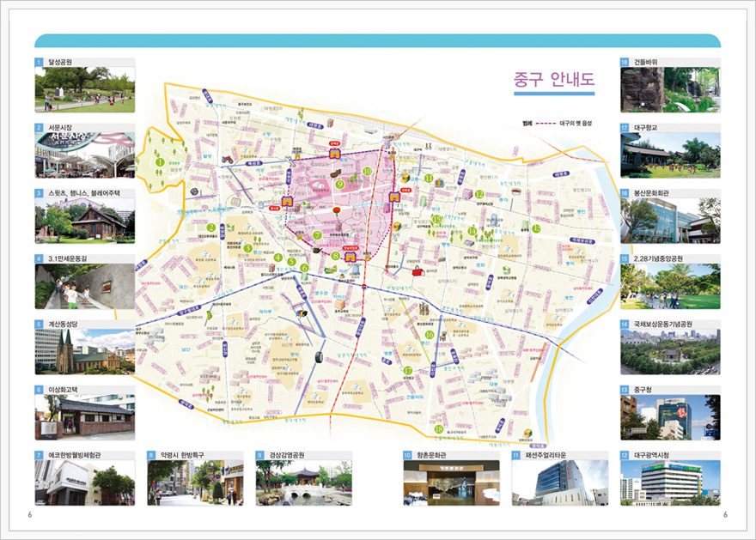This screenshot has height=540, width=756.
Task: Open the brick missionary house photo
Action: (85, 221)
